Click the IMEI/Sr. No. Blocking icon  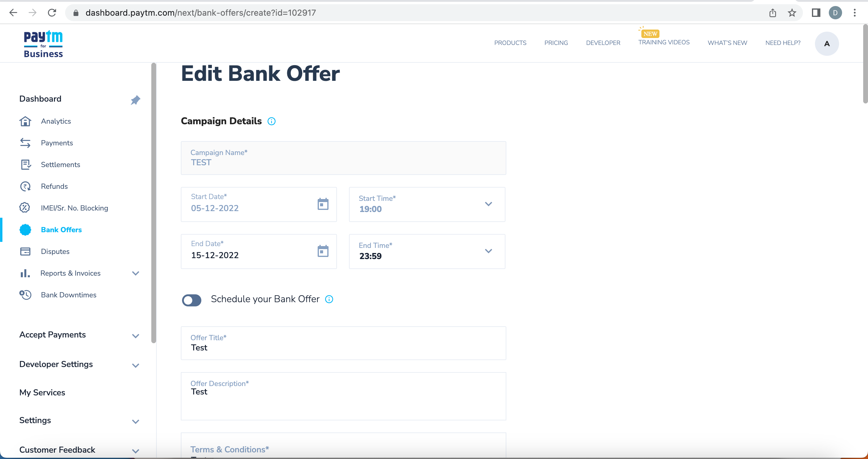tap(25, 208)
